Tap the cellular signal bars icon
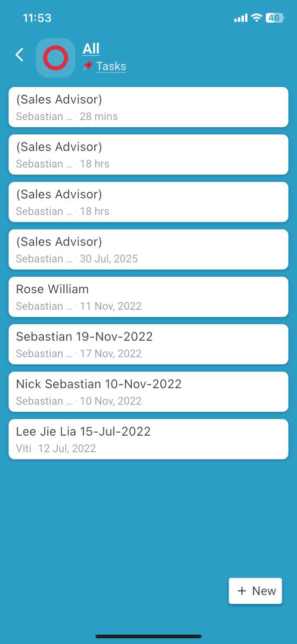The width and height of the screenshot is (297, 644). click(241, 18)
